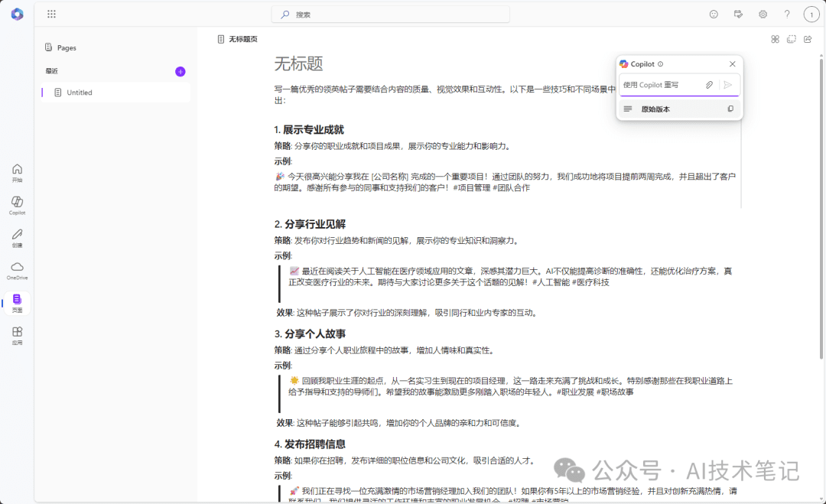The width and height of the screenshot is (826, 504).
Task: Attach a file with the paperclip icon
Action: coord(710,85)
